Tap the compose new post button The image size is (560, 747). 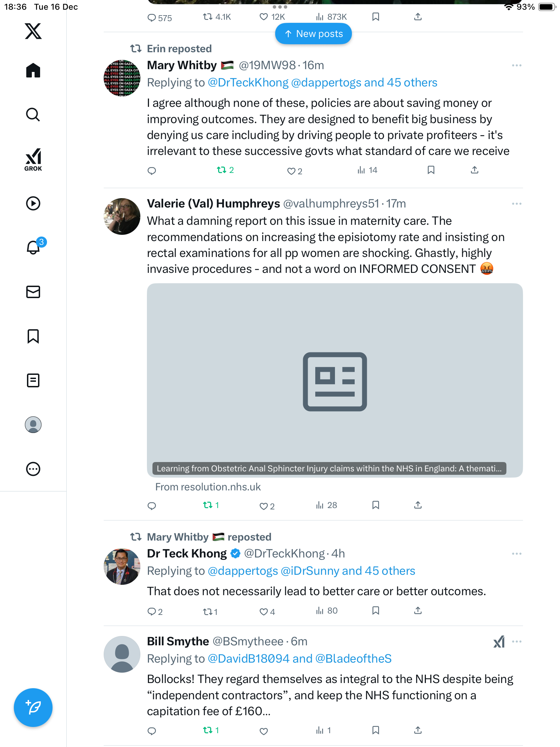tap(33, 708)
